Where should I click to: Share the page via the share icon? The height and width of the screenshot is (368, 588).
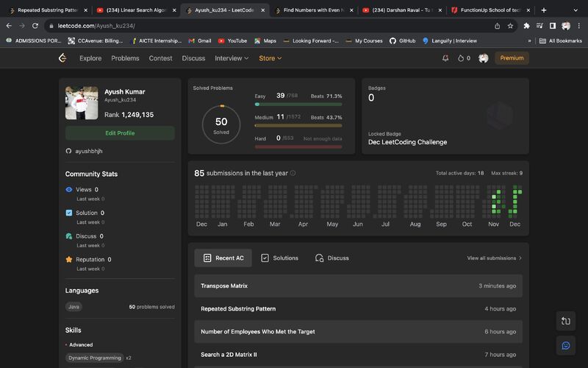pyautogui.click(x=498, y=26)
